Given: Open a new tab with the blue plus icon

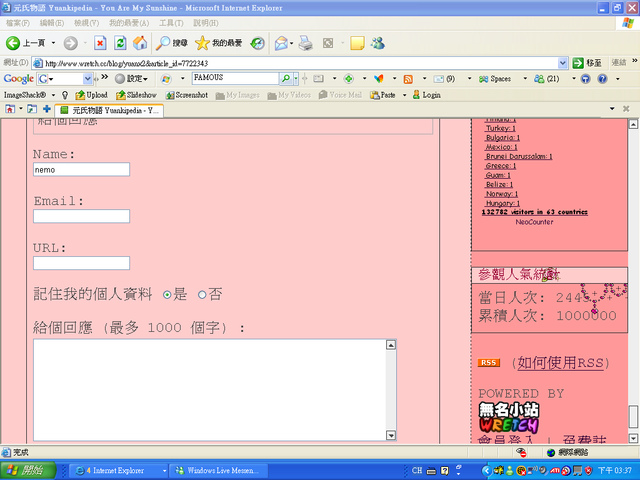Looking at the screenshot, I should (47, 109).
